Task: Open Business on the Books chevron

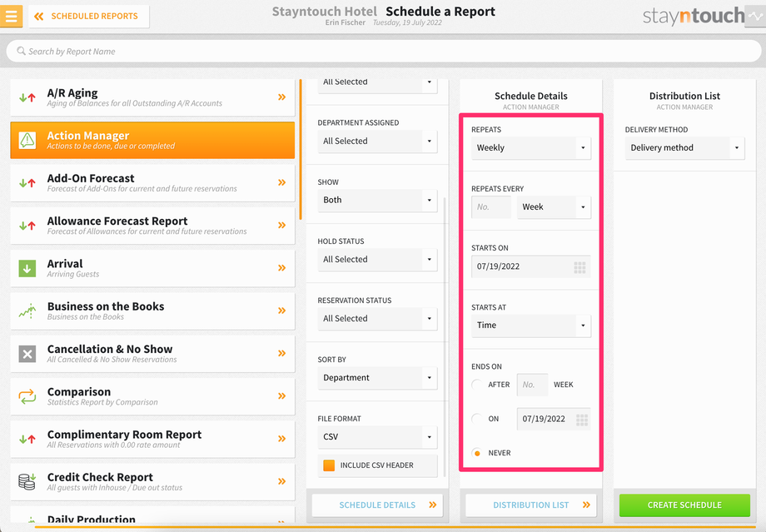Action: (282, 311)
